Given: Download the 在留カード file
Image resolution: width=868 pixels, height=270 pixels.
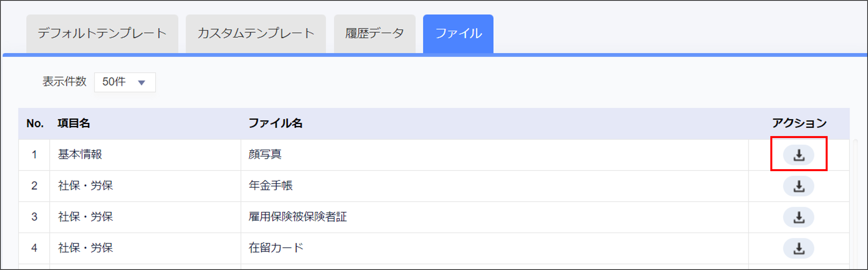Looking at the screenshot, I should pyautogui.click(x=798, y=248).
